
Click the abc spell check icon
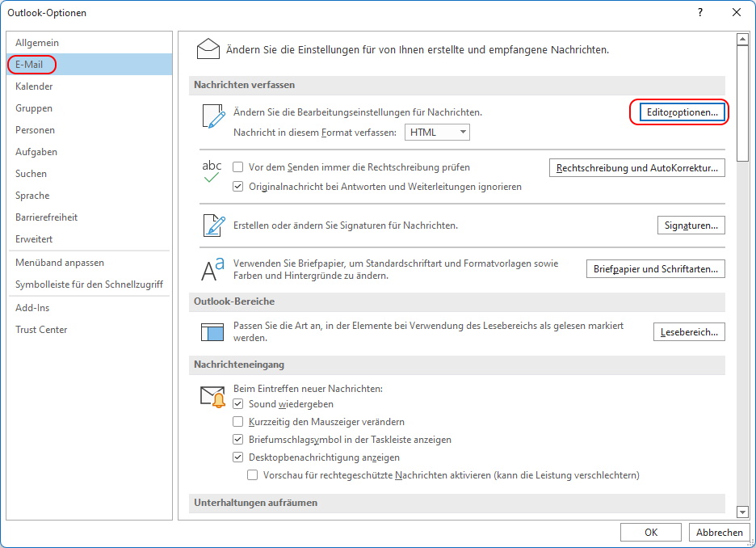click(212, 171)
